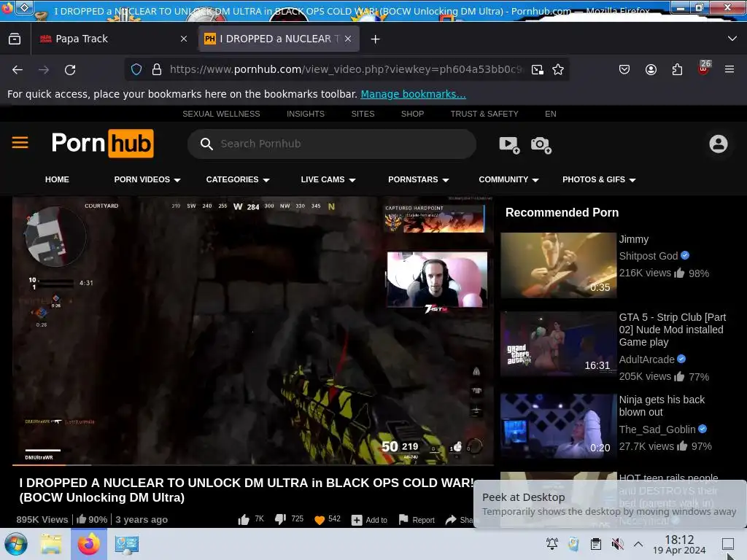The height and width of the screenshot is (560, 747).
Task: Report the video with the flag button
Action: 417,519
